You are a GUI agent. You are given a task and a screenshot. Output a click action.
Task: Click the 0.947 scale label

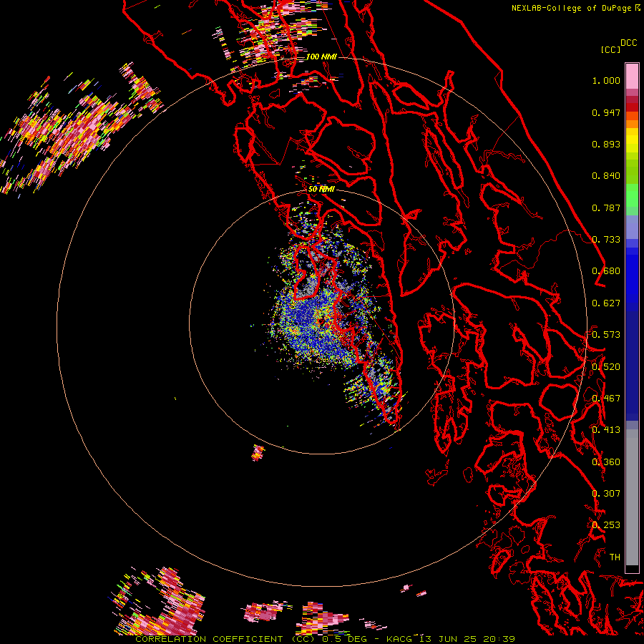click(606, 112)
